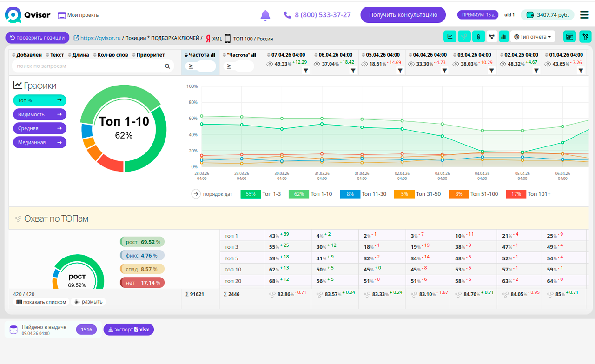
Task: Open the hamburger menu in header
Action: 584,15
